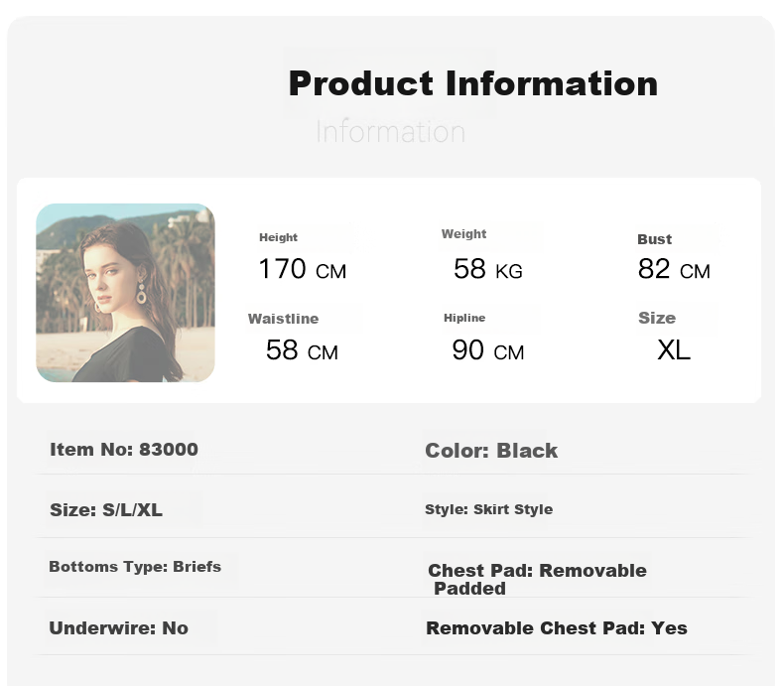Select the Weight 58 KG value

488,269
